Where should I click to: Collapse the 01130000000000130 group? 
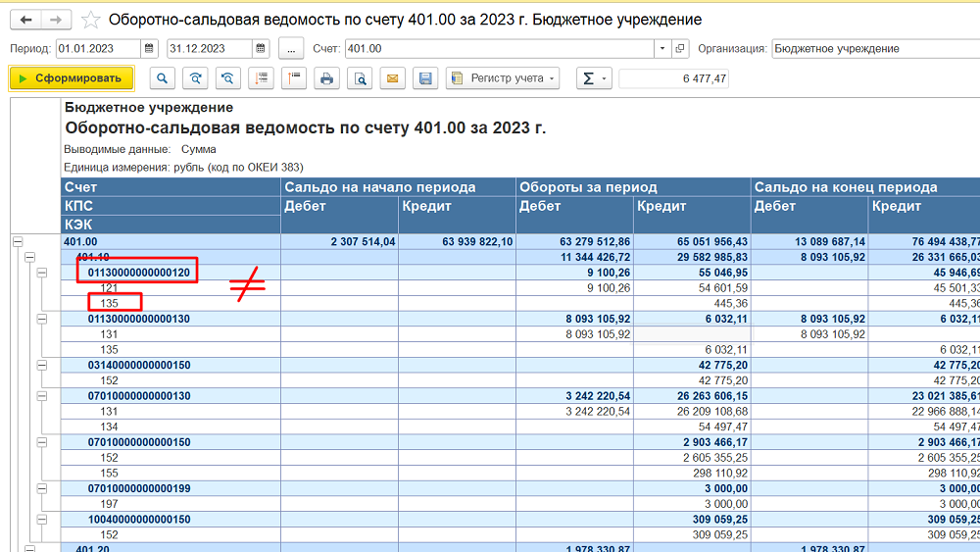point(42,319)
